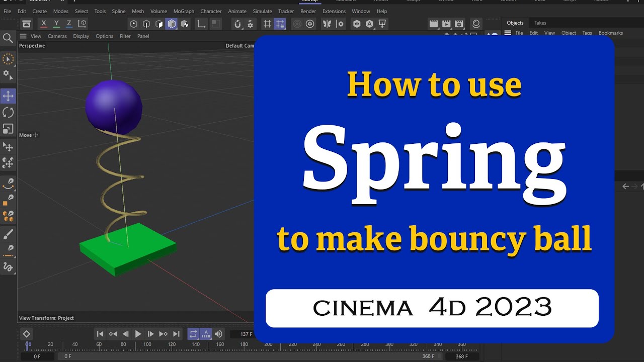
Task: Click the start frame field showing 0 F
Action: coord(37,356)
